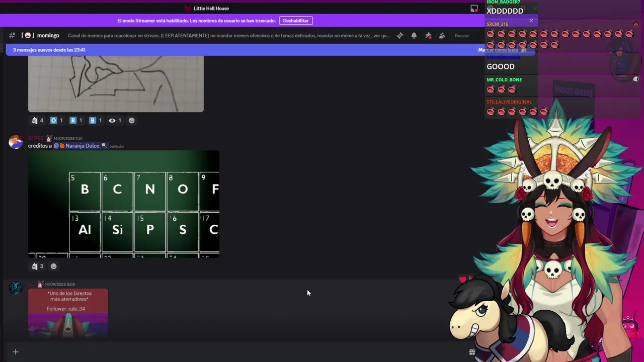Click the hashtag channel icon beside momingo
The height and width of the screenshot is (362, 644).
[x=12, y=36]
